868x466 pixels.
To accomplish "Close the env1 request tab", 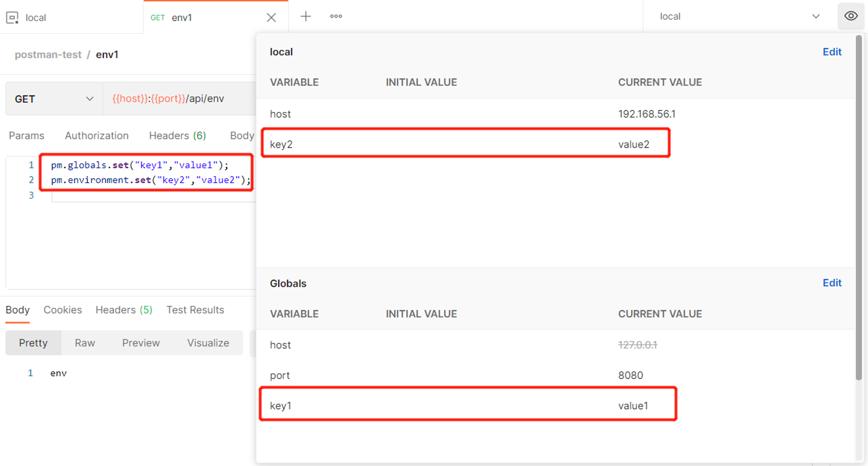I will pos(271,17).
